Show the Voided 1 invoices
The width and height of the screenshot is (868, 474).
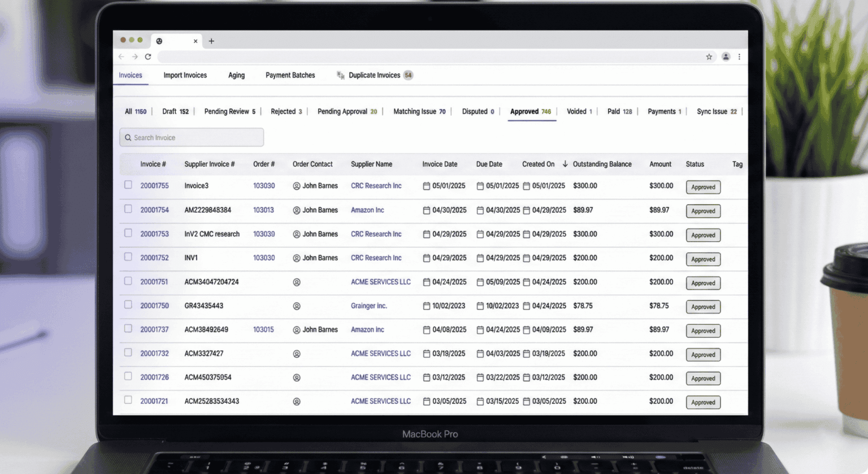(x=580, y=111)
